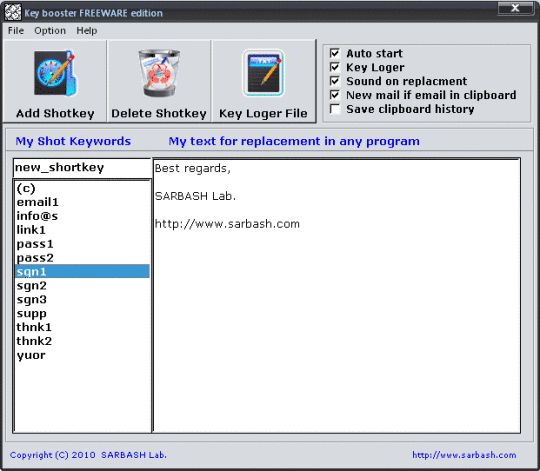540x471 pixels.
Task: Toggle the Key Loger checkbox
Action: (x=335, y=67)
